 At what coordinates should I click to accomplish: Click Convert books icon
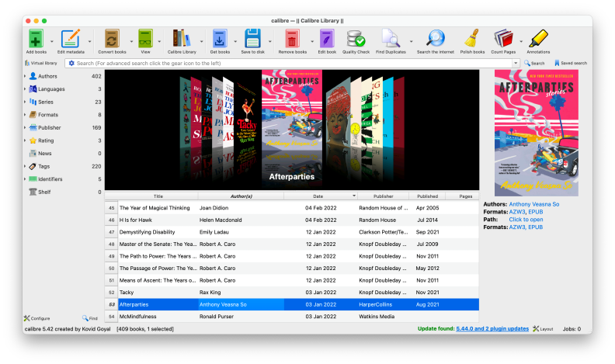[112, 39]
